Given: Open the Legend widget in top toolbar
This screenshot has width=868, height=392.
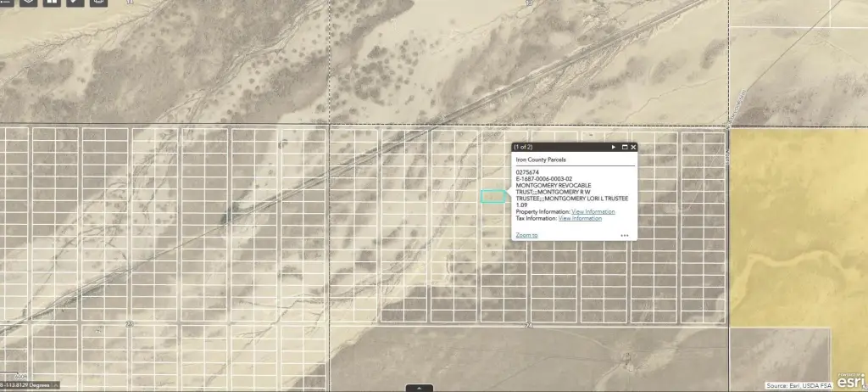Looking at the screenshot, I should tap(6, 1).
